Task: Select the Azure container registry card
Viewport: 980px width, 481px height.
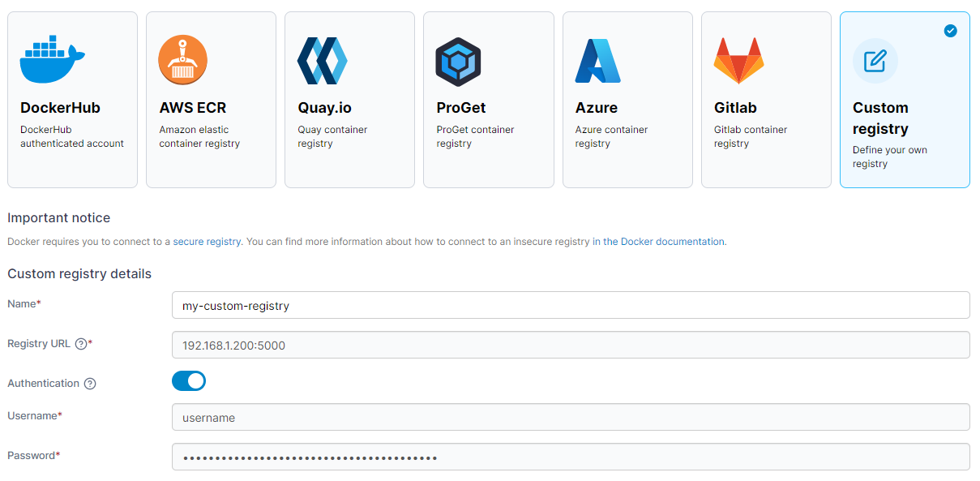Action: [627, 99]
